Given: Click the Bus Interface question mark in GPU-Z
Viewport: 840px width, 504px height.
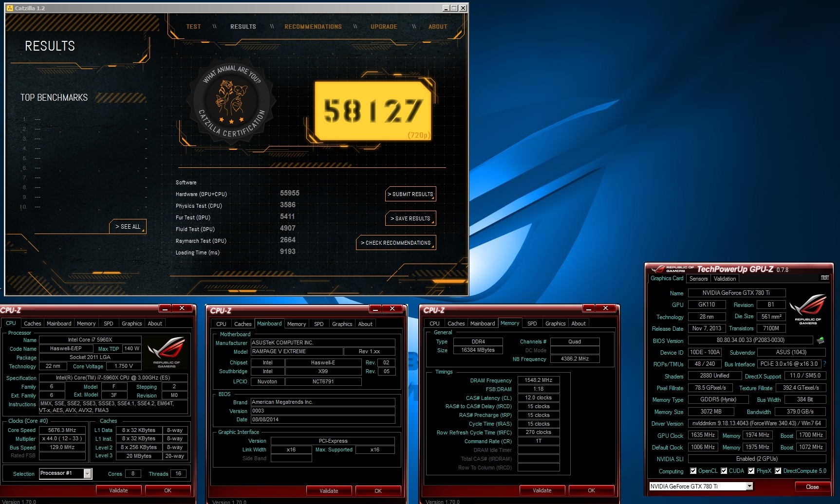Looking at the screenshot, I should click(824, 364).
